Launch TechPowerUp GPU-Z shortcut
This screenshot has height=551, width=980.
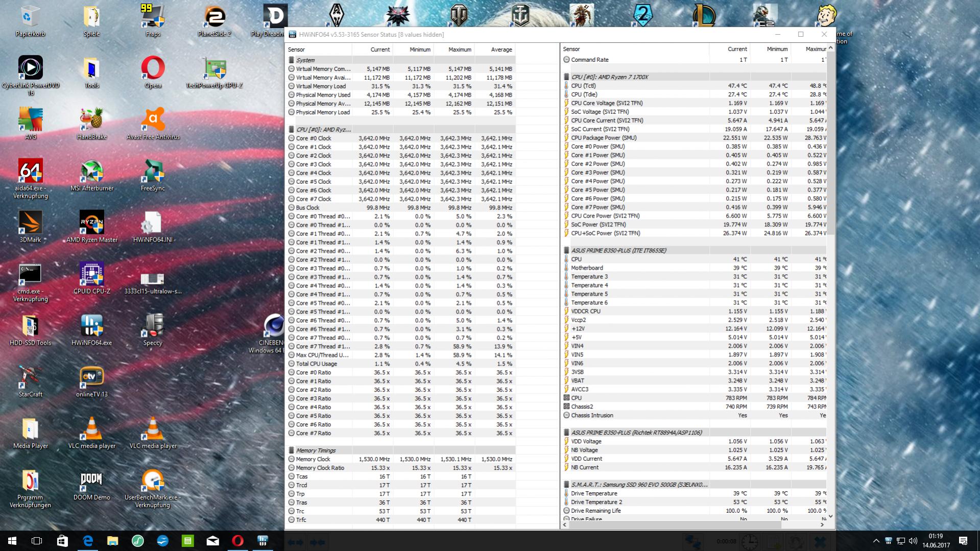(x=214, y=73)
